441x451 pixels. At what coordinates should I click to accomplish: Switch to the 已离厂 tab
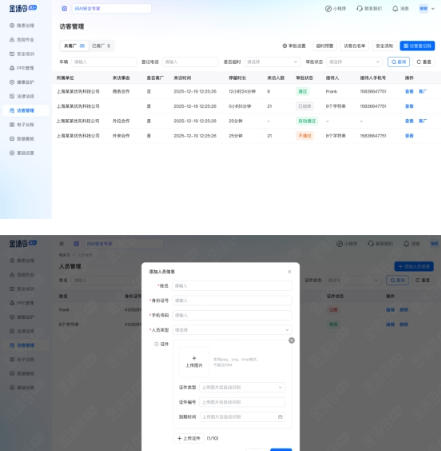click(101, 46)
